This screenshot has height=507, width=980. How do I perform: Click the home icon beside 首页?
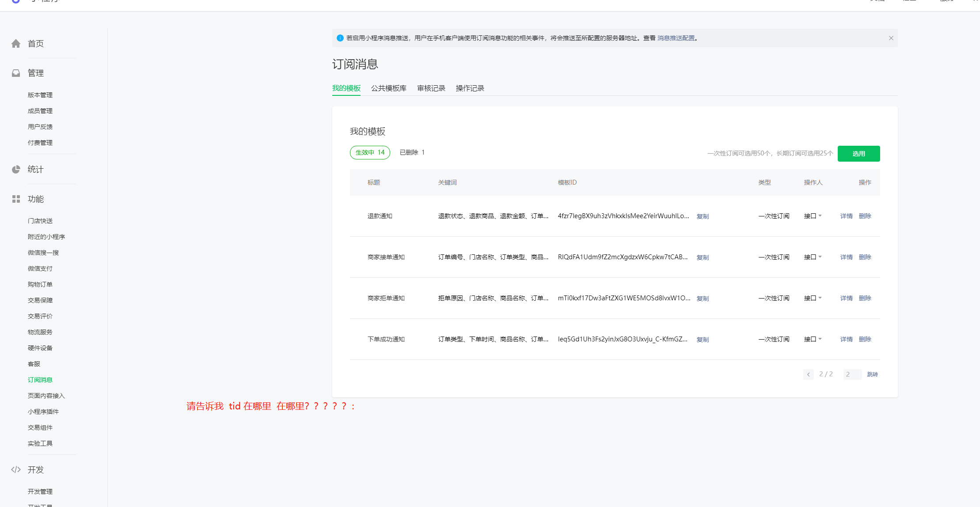[x=16, y=44]
